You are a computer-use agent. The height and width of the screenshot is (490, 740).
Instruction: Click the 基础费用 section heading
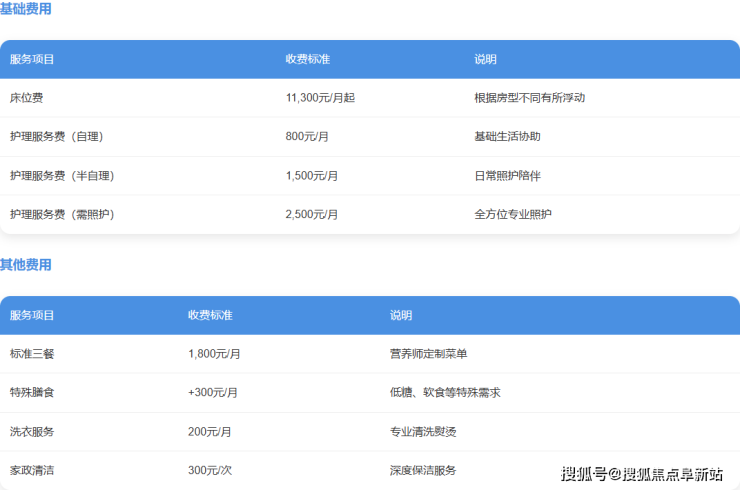click(26, 9)
